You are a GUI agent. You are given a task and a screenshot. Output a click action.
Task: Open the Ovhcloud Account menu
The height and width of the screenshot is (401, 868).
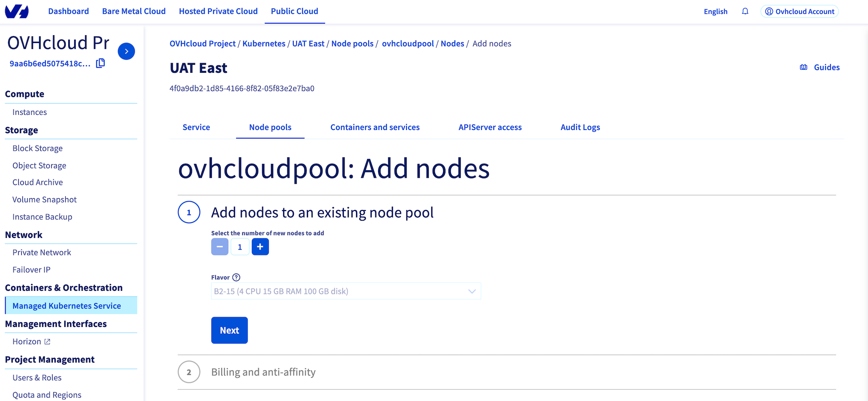pos(799,11)
